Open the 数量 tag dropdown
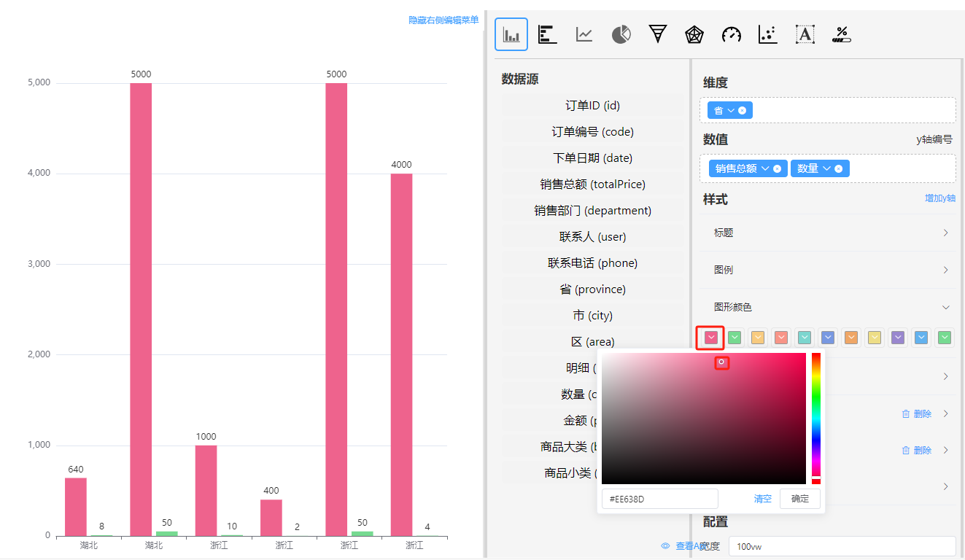The image size is (965, 560). coord(826,169)
